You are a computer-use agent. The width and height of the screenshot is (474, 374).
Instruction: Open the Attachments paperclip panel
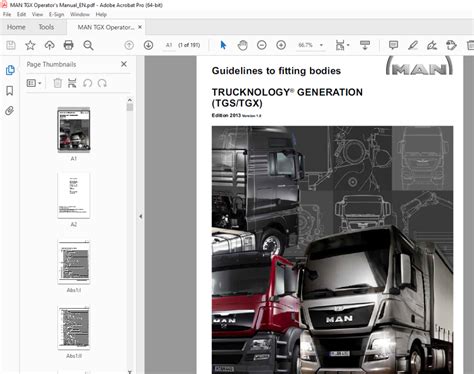point(9,111)
